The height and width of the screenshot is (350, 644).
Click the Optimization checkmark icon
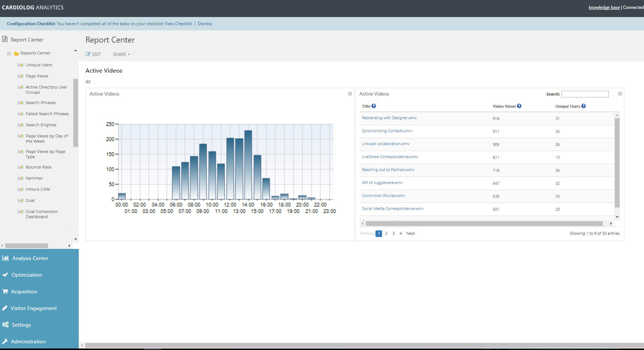click(x=5, y=275)
